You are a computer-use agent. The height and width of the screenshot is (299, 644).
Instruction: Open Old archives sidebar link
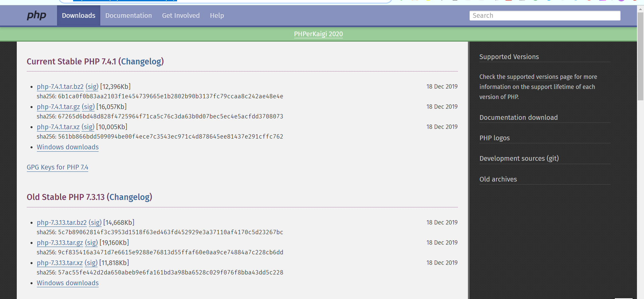point(498,179)
